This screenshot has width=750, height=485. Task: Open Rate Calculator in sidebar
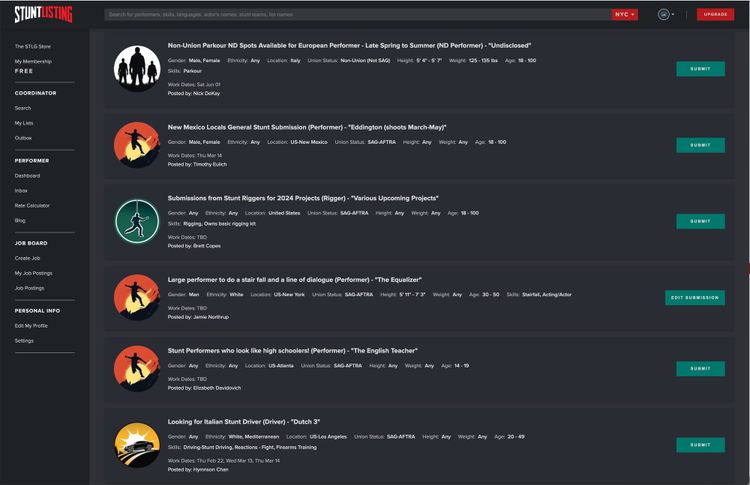tap(32, 206)
